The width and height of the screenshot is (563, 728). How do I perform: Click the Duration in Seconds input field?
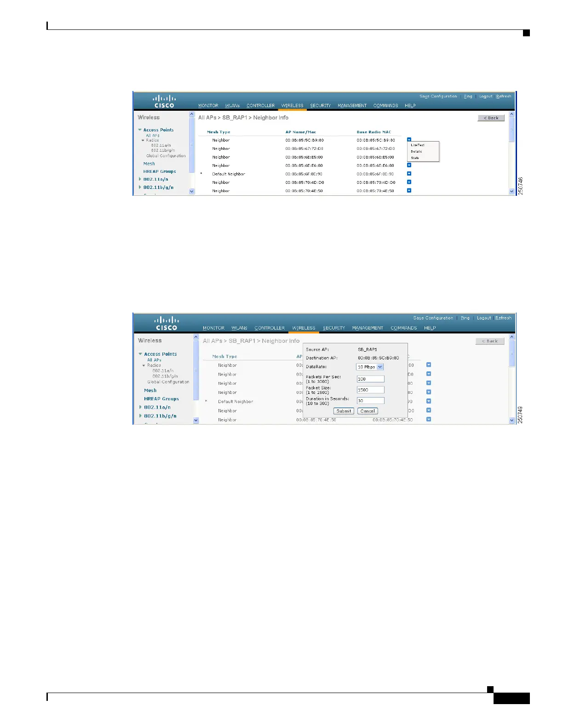(370, 401)
